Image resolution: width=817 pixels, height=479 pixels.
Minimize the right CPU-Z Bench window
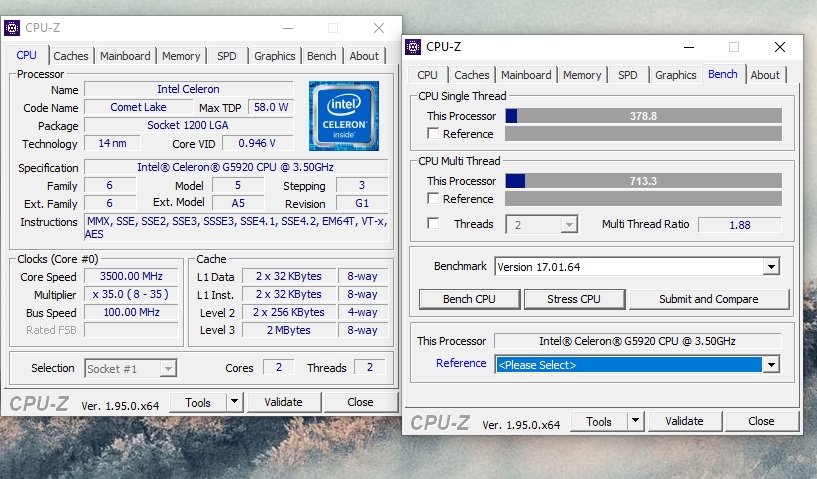pyautogui.click(x=689, y=47)
